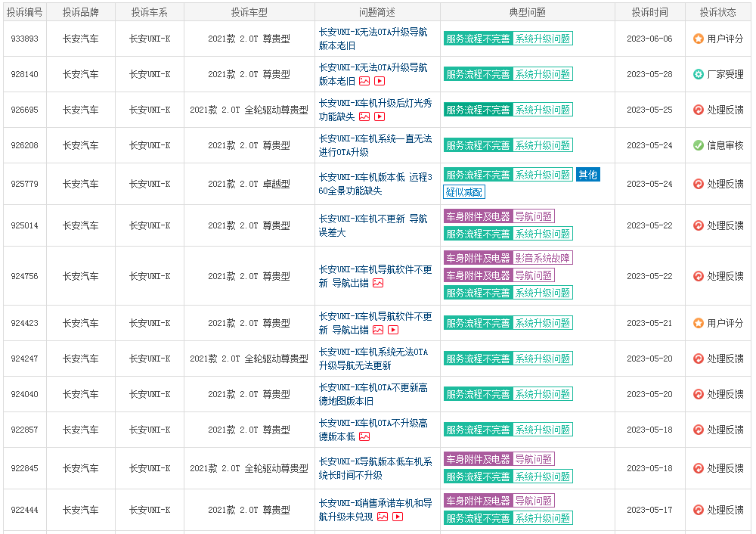Open complaint link 导航版本低车机系统长时间不升级
Screen dimensions: 756x534
click(x=375, y=468)
